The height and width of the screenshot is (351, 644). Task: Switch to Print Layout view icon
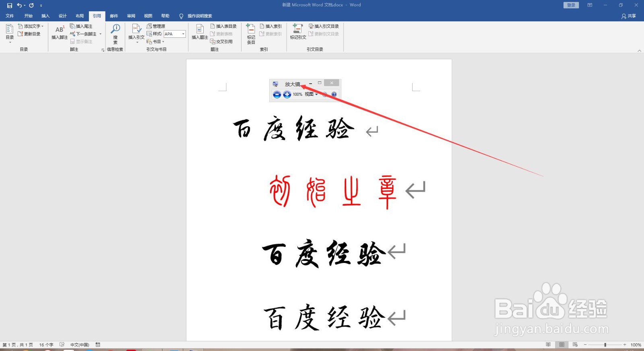562,345
